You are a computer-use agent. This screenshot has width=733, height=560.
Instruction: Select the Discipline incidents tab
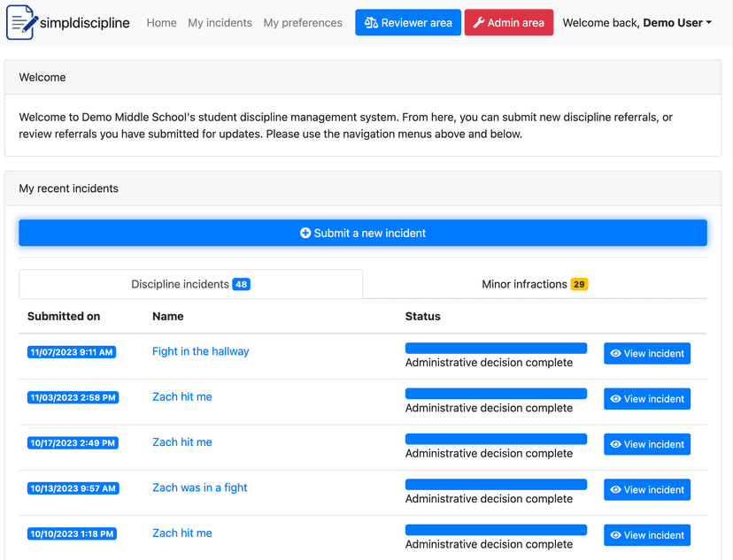pos(189,284)
